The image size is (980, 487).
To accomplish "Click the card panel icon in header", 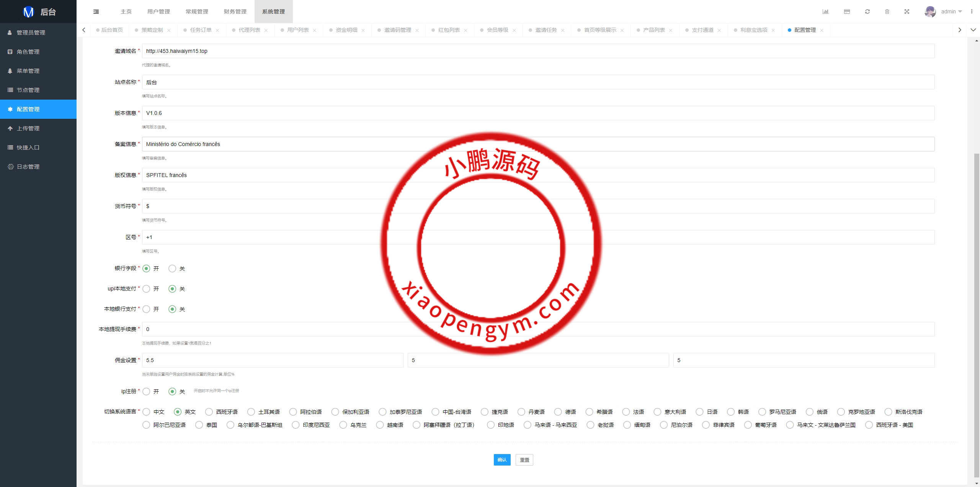I will click(847, 11).
